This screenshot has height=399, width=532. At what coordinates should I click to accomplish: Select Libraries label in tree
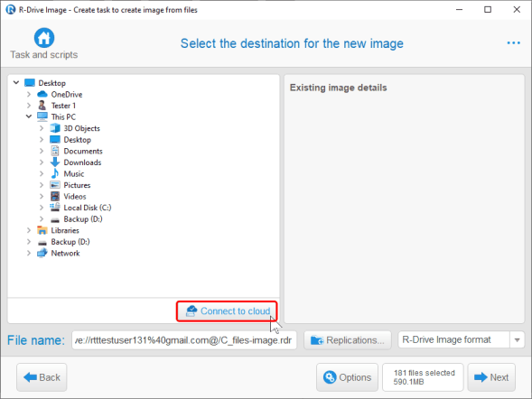coord(65,230)
